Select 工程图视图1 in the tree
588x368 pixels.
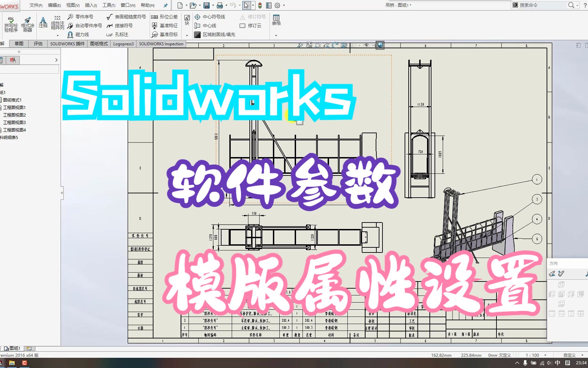14,107
